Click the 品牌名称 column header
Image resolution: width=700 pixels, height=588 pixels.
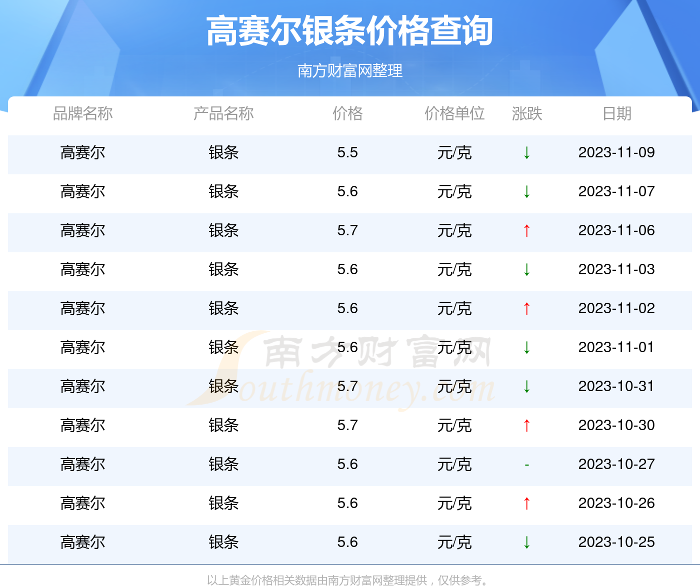pos(83,113)
